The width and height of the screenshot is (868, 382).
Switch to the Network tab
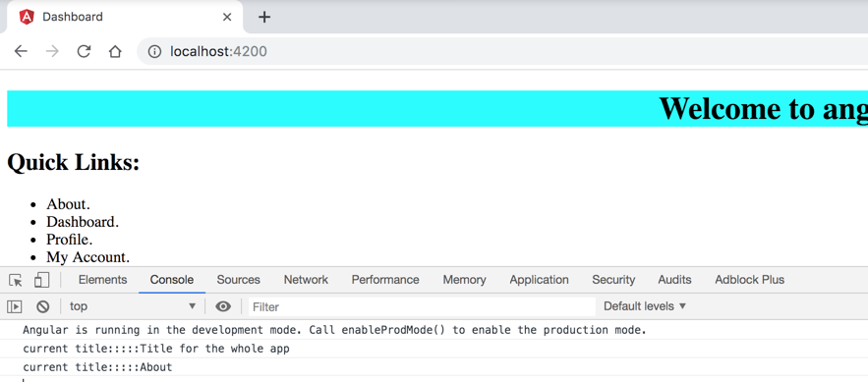[306, 280]
